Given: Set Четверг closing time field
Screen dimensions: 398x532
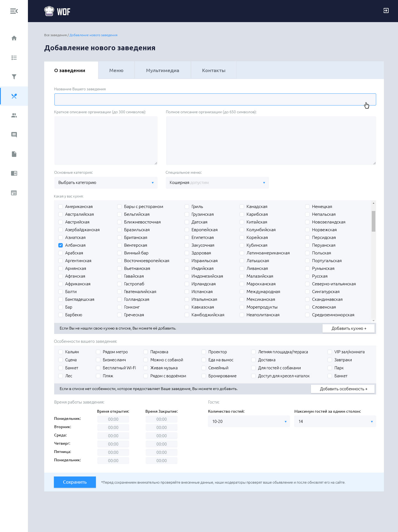Looking at the screenshot, I should pos(161,444).
